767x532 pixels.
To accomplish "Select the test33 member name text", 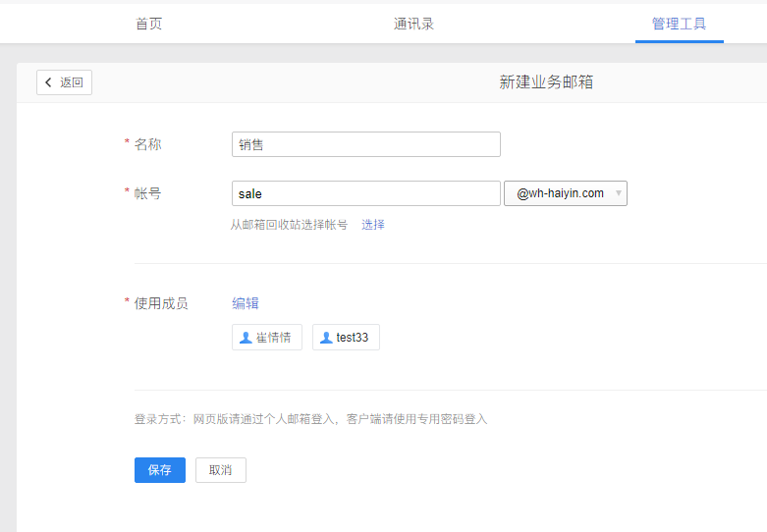I will [353, 338].
